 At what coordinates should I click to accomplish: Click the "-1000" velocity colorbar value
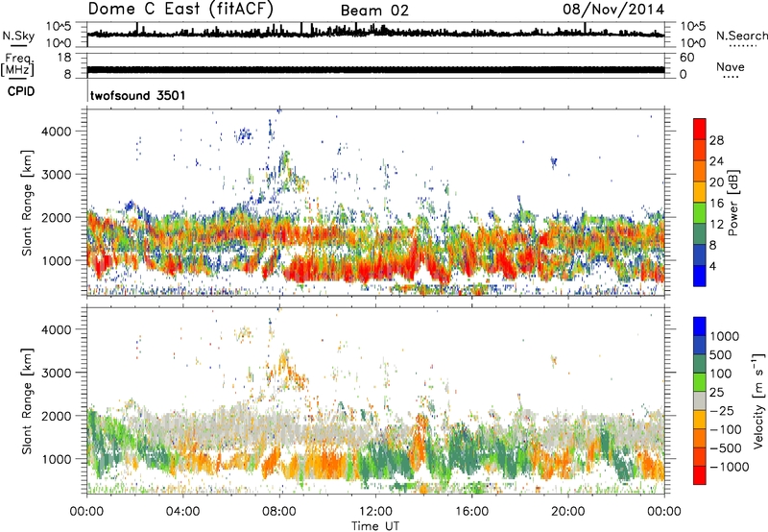pyautogui.click(x=729, y=467)
